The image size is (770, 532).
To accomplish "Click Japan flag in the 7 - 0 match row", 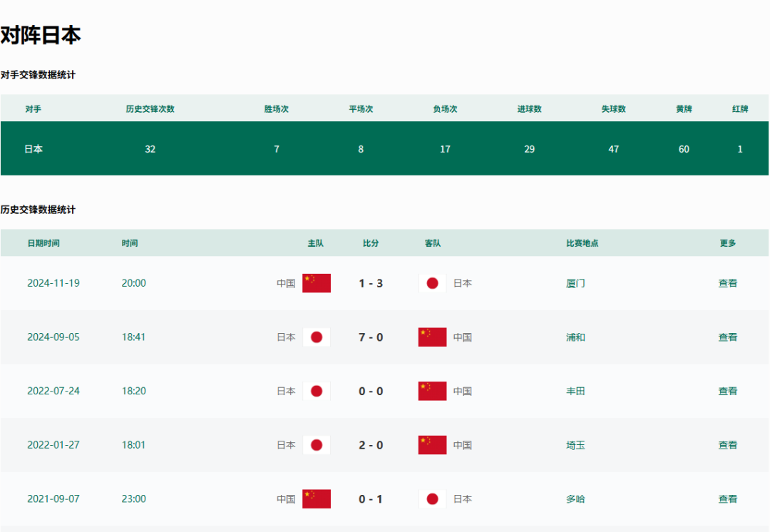I will (317, 337).
